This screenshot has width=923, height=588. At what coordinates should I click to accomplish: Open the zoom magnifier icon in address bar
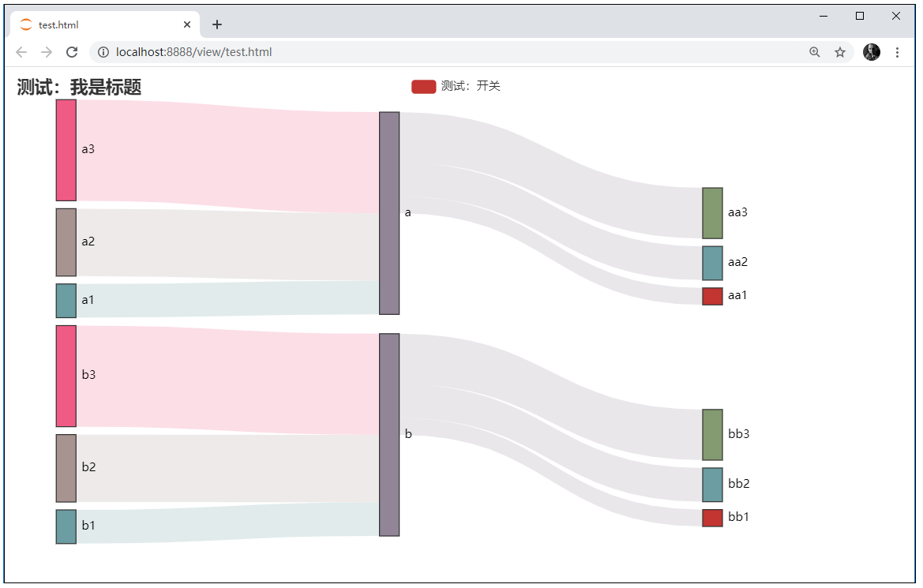815,52
